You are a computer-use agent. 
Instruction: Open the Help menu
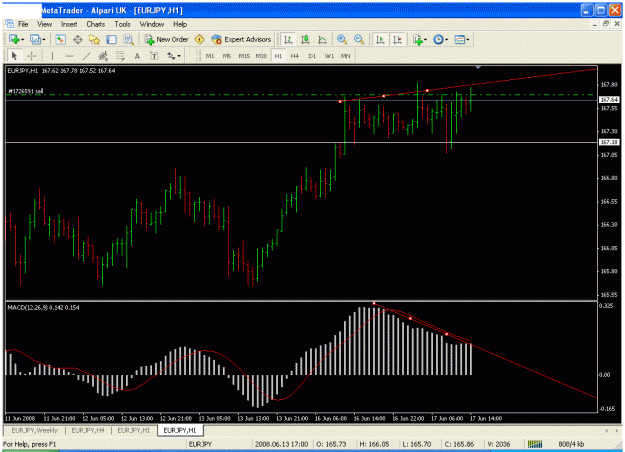coord(180,24)
